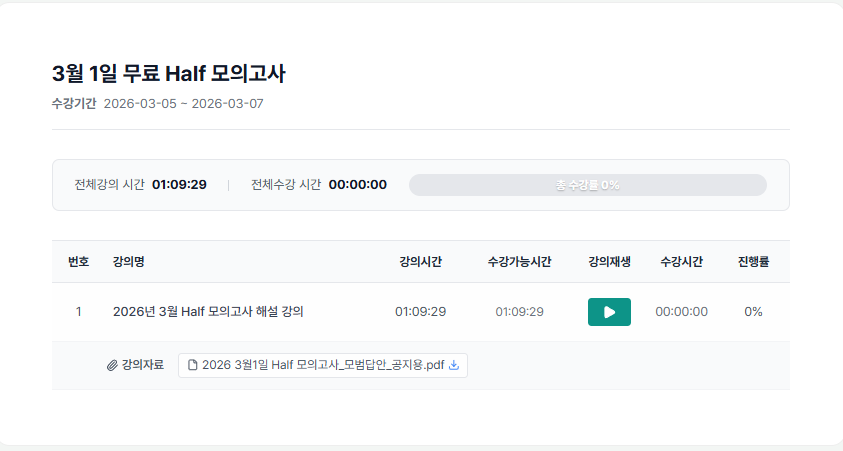Select the lecture title 2026년 3월 Half 모의고사 해설 강의
This screenshot has width=843, height=451.
(208, 312)
